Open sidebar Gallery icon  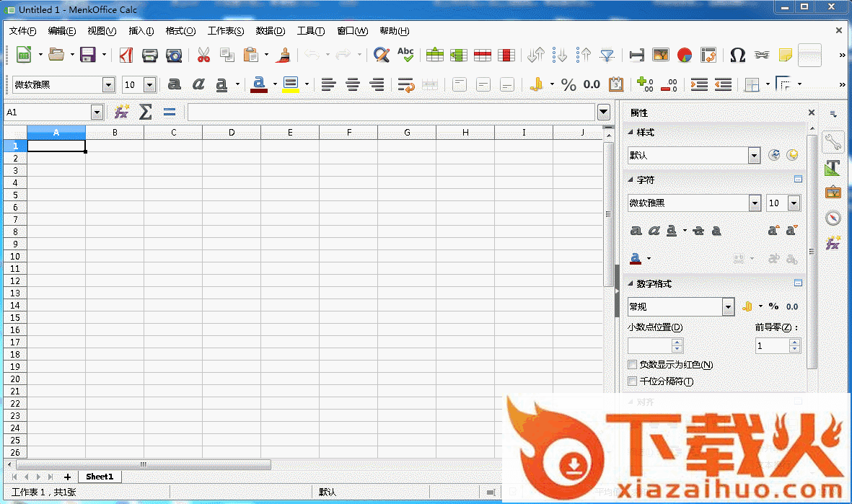[833, 193]
